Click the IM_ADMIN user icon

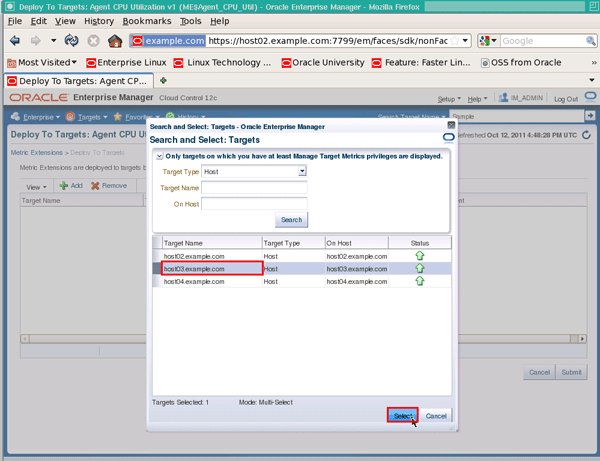click(504, 98)
